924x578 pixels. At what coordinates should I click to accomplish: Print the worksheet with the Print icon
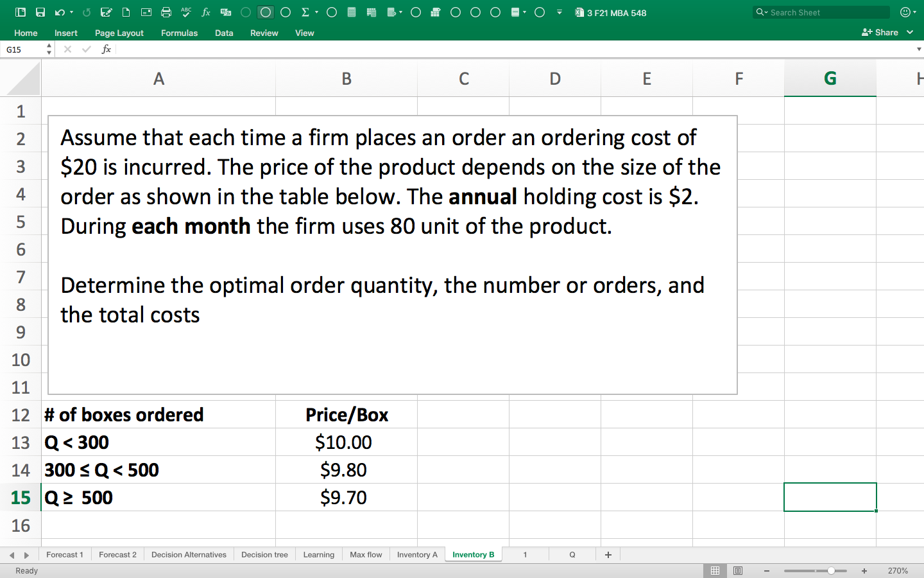(164, 12)
